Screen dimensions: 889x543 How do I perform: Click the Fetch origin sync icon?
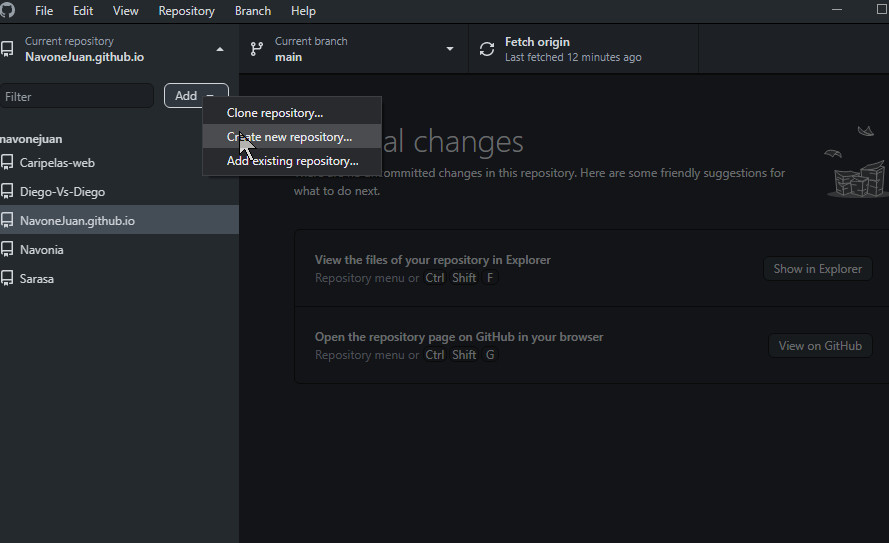[487, 49]
